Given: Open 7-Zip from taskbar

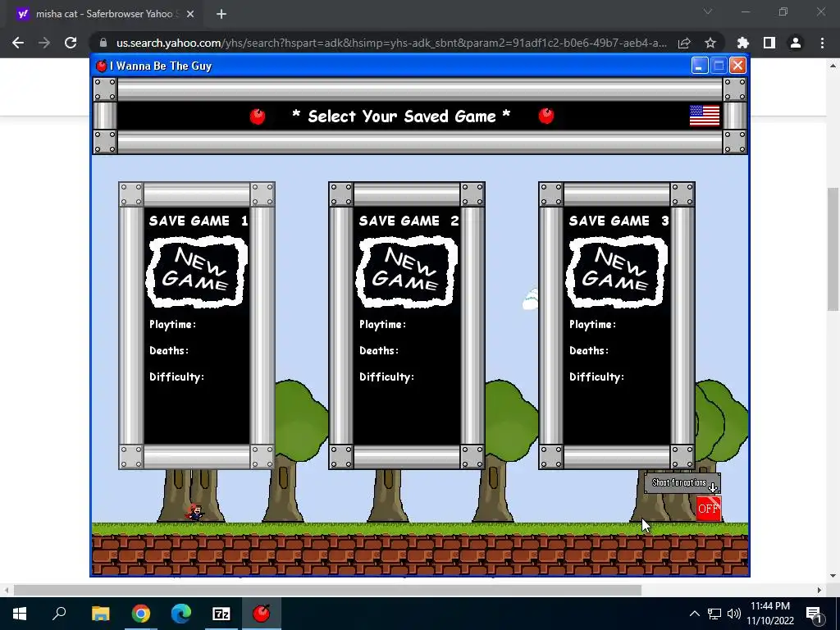Looking at the screenshot, I should click(x=221, y=614).
